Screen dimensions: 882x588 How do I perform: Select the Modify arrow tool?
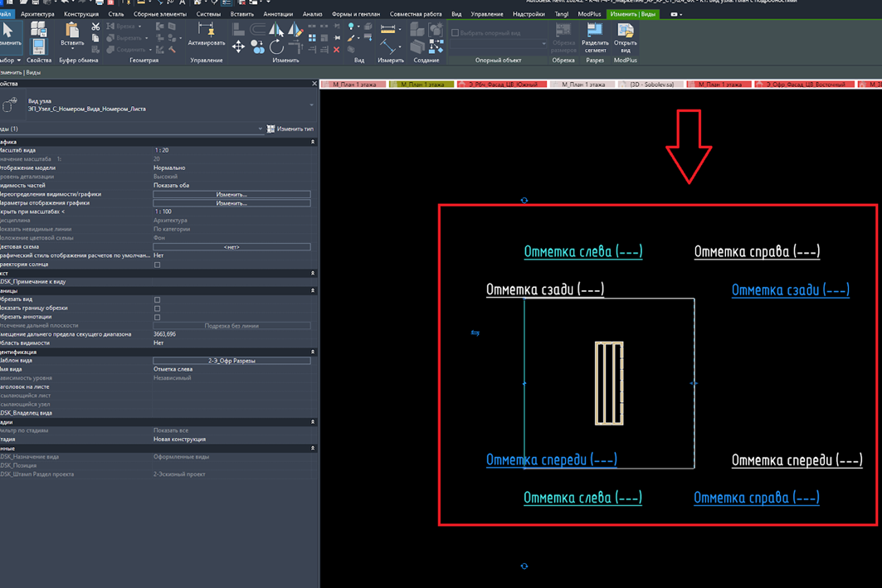click(x=7, y=31)
